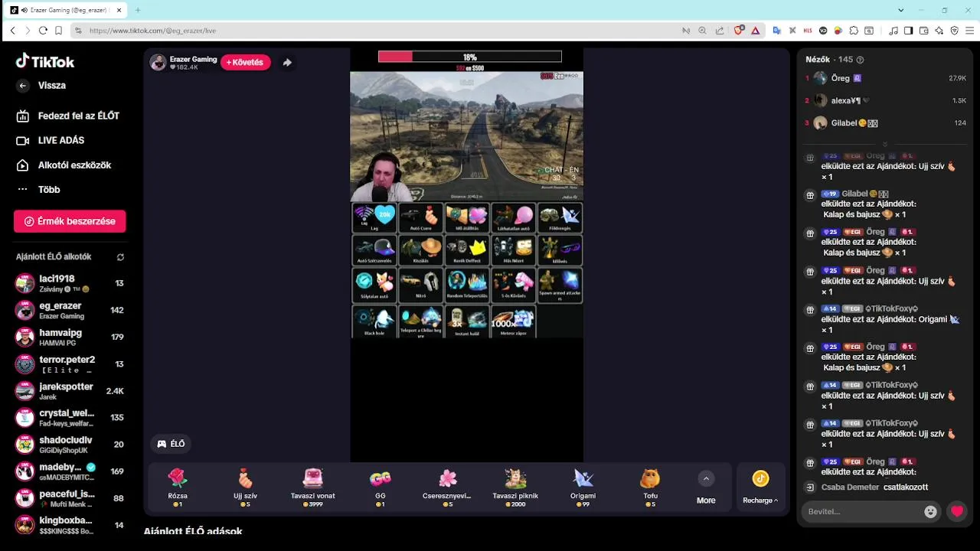
Task: Share the live stream via arrow icon
Action: click(x=287, y=63)
